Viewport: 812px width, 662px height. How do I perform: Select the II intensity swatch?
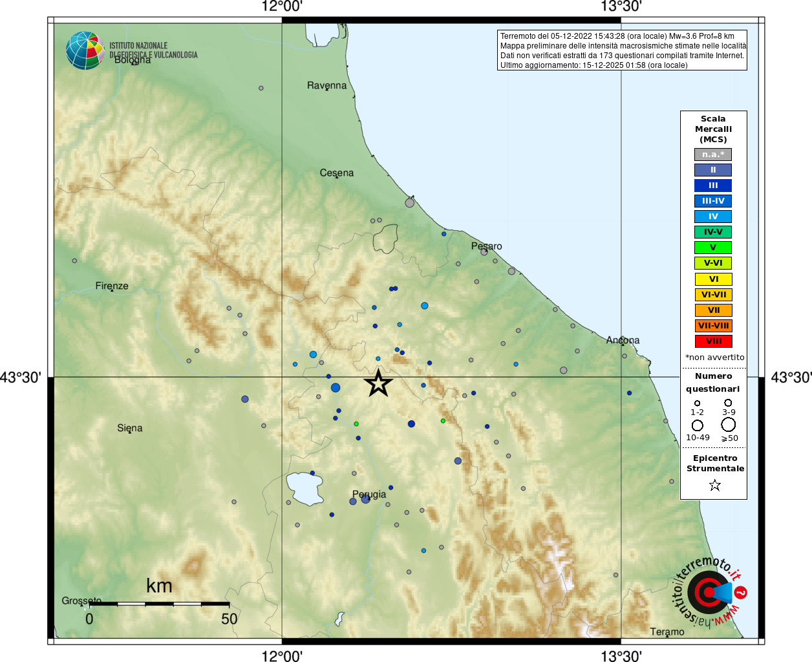(713, 170)
